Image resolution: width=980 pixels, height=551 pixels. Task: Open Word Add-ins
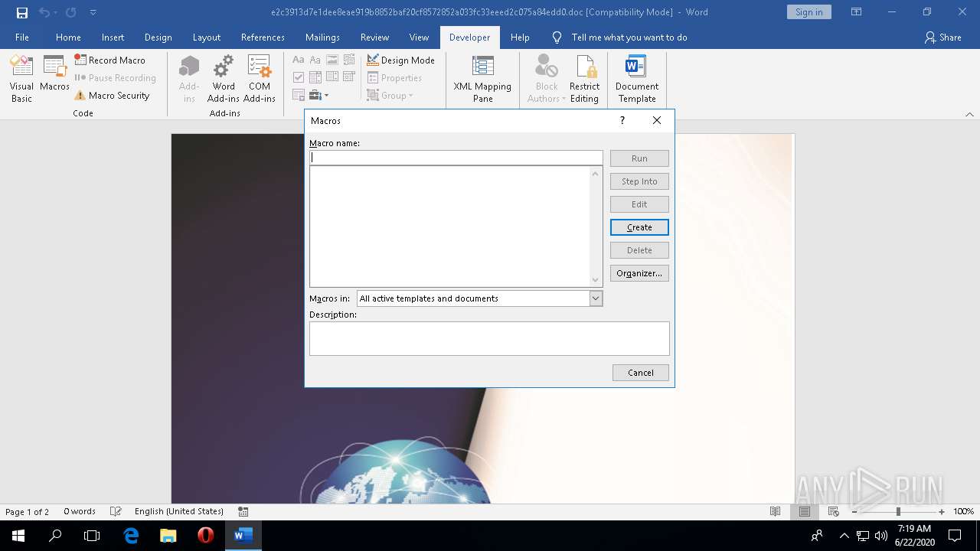click(224, 79)
